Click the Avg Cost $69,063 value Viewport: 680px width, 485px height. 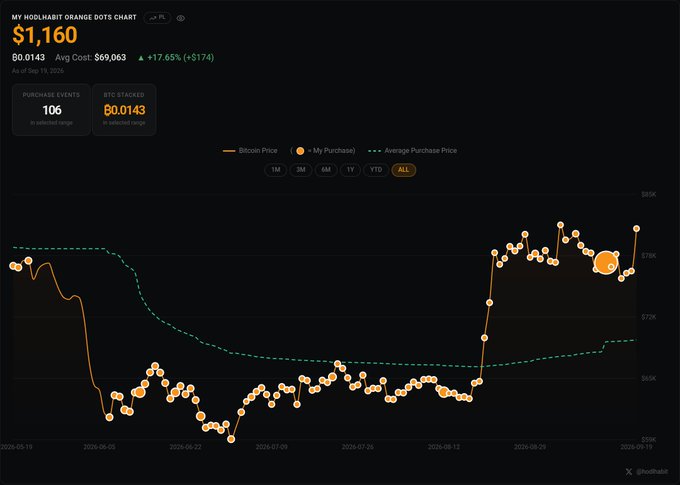[91, 57]
